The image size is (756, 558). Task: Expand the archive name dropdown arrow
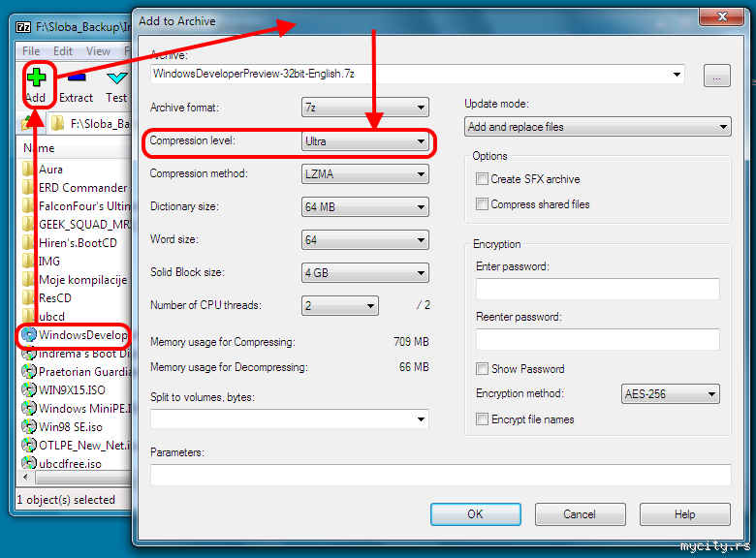tap(677, 75)
